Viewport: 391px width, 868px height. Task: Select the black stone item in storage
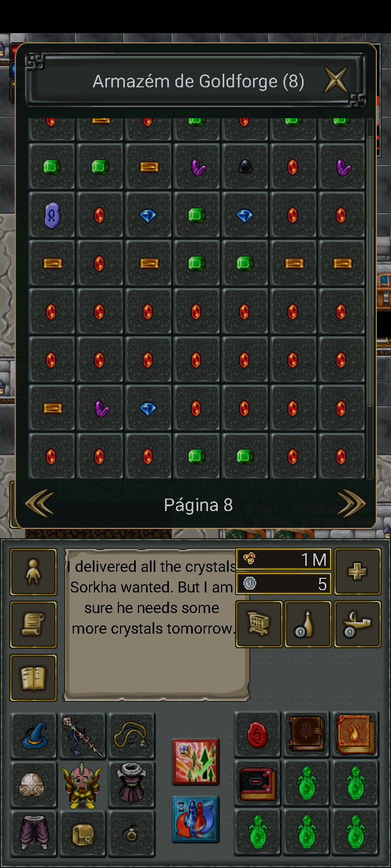(245, 167)
